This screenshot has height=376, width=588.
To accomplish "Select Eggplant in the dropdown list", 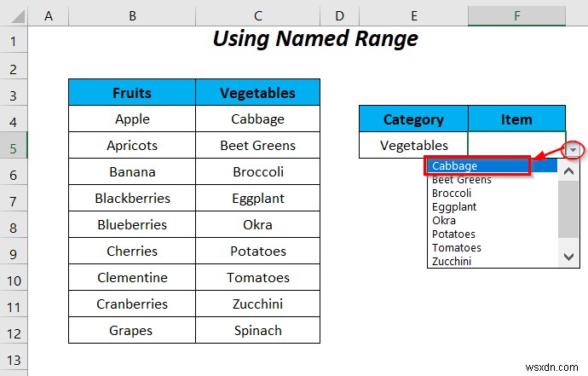I will [x=454, y=207].
